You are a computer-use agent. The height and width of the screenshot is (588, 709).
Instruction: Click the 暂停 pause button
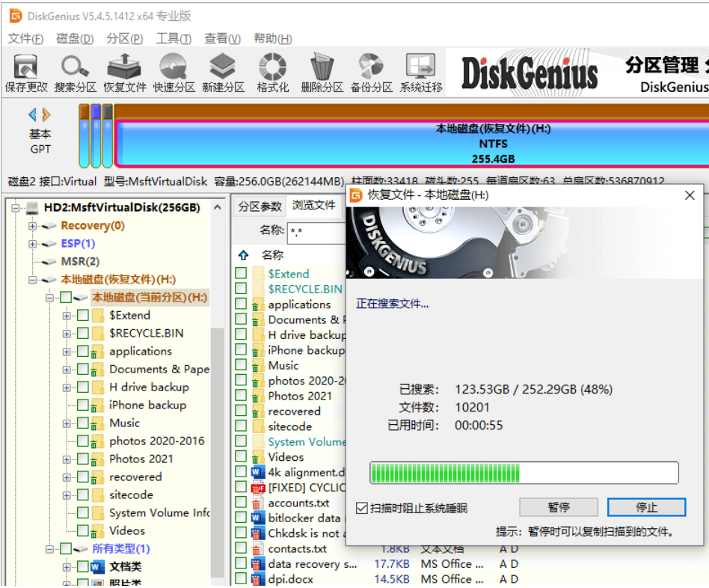click(x=559, y=507)
